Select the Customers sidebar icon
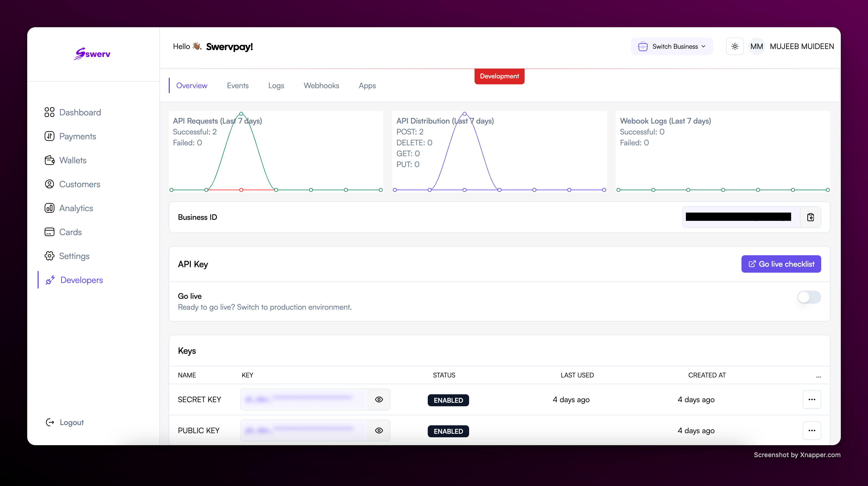The image size is (868, 486). tap(50, 184)
